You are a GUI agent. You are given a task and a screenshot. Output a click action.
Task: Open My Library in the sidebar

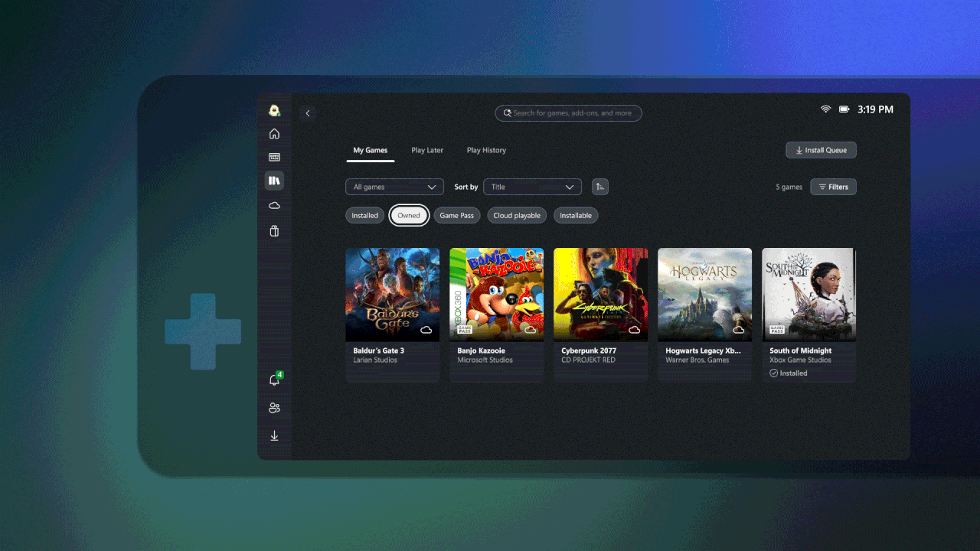274,181
